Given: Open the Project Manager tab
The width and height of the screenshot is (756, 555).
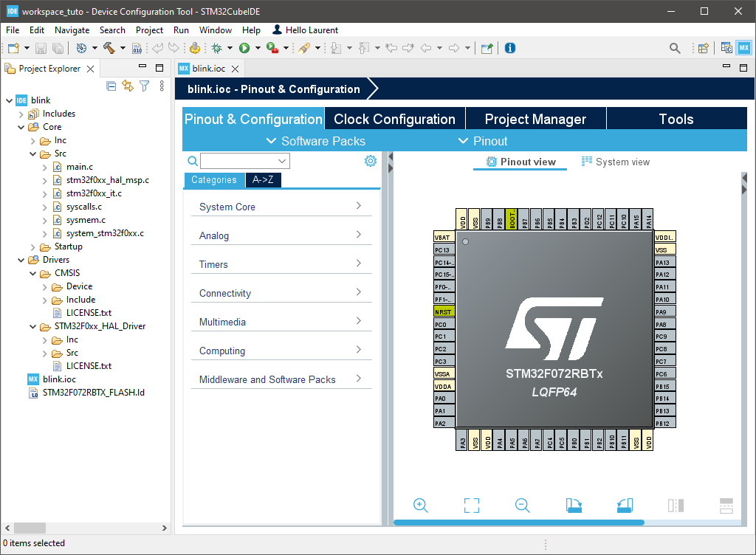Looking at the screenshot, I should pos(536,119).
